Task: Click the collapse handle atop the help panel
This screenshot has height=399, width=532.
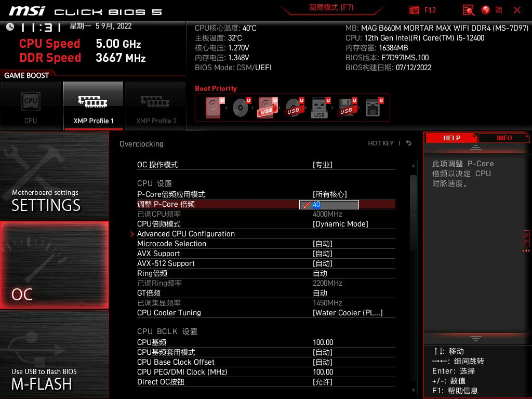Action: pyautogui.click(x=475, y=148)
